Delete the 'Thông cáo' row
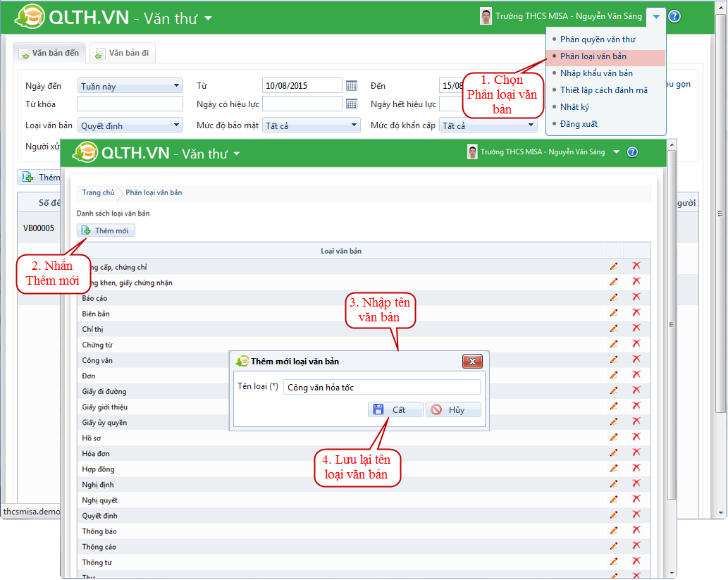The height and width of the screenshot is (580, 728). click(636, 545)
